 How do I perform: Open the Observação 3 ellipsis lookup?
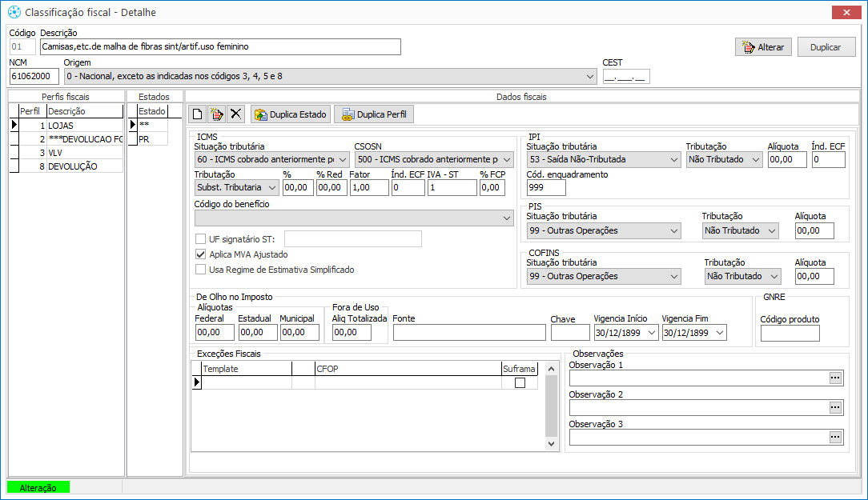836,437
